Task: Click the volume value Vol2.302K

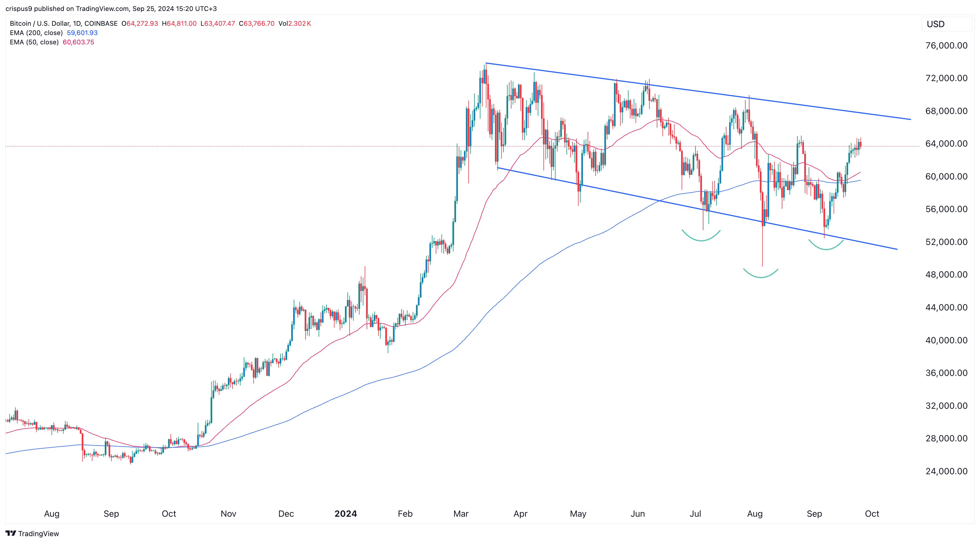Action: [295, 24]
